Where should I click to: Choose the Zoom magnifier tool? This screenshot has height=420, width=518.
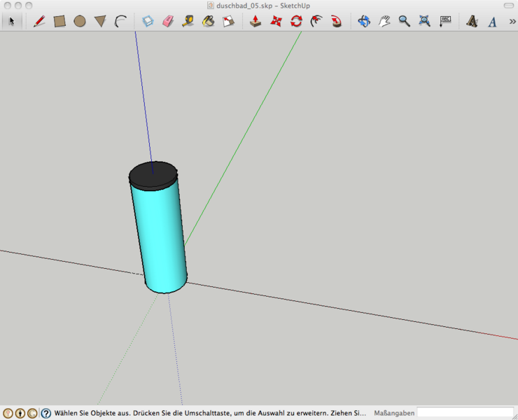pos(404,21)
